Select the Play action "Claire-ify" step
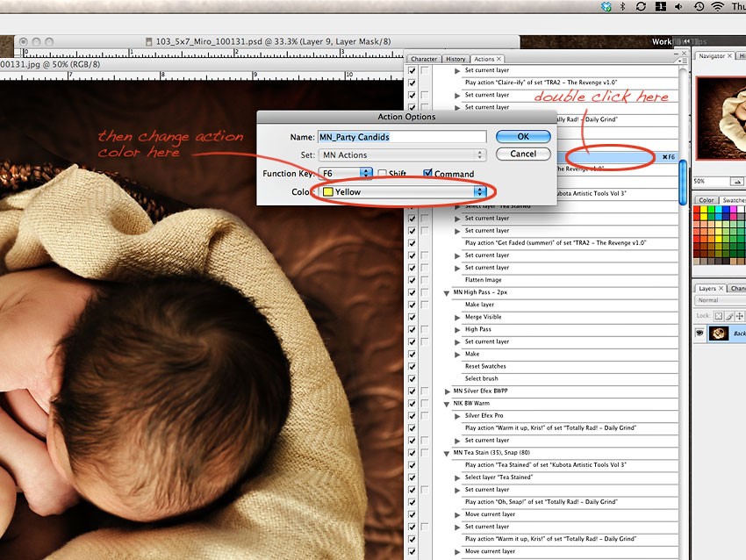This screenshot has width=746, height=560. [541, 83]
